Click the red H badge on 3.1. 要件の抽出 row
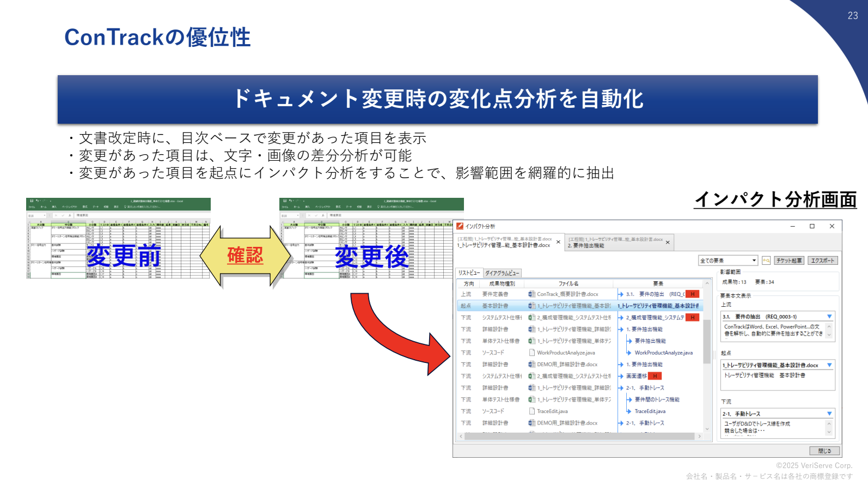The image size is (868, 485). click(692, 294)
